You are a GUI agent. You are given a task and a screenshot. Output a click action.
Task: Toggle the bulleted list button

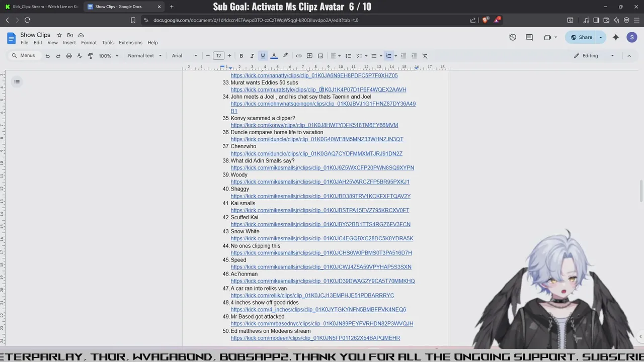click(374, 56)
